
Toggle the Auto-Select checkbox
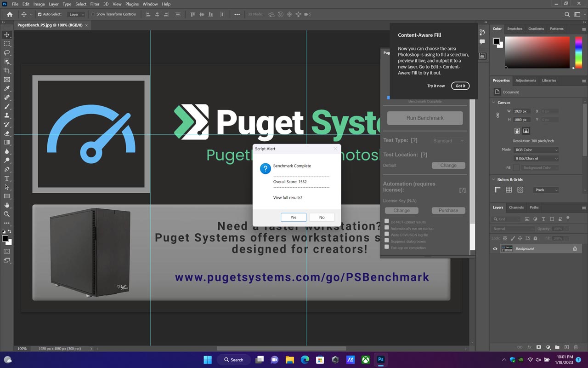(x=40, y=14)
